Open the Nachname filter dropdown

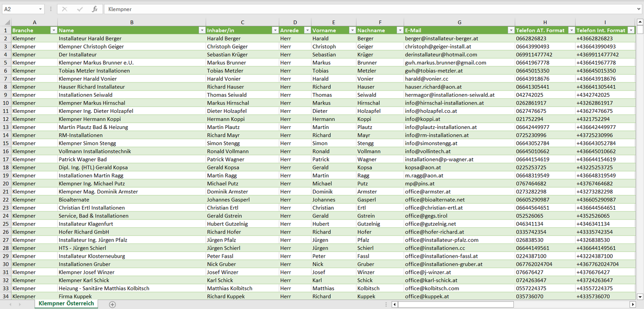[399, 30]
